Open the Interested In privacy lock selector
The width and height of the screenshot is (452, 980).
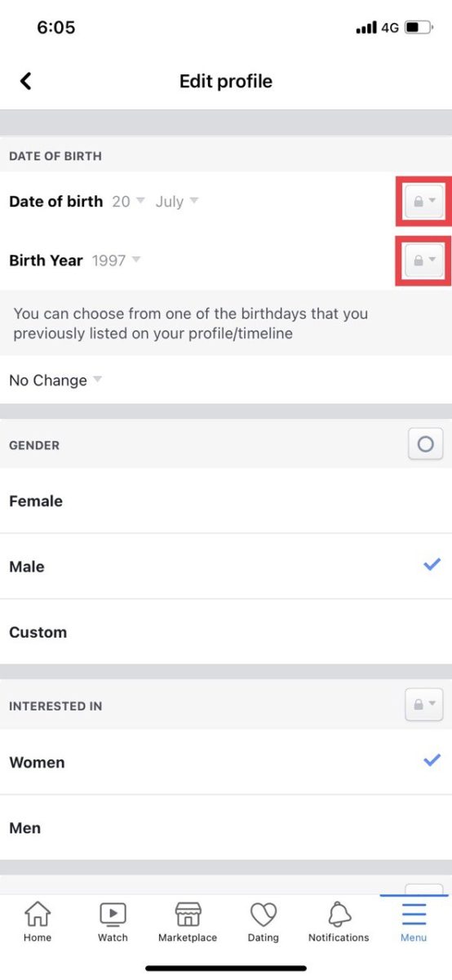pos(424,704)
